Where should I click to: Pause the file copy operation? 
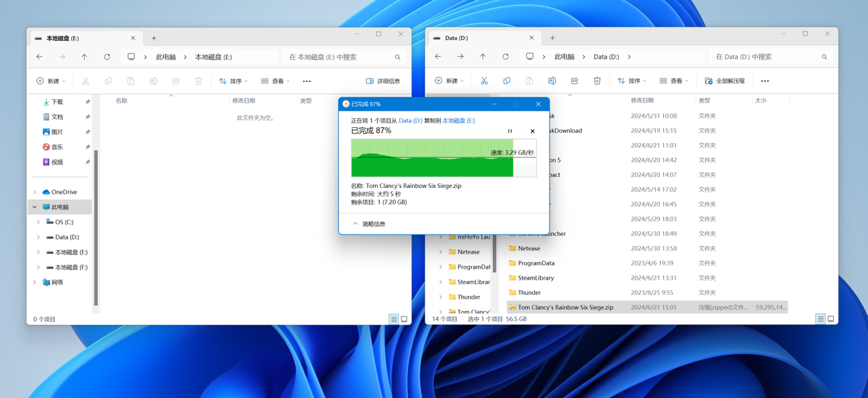[x=510, y=131]
